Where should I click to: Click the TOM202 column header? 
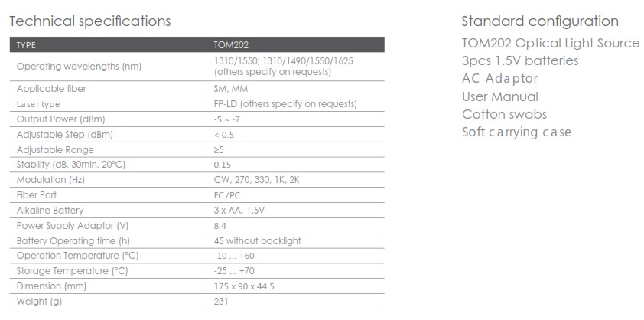[232, 45]
